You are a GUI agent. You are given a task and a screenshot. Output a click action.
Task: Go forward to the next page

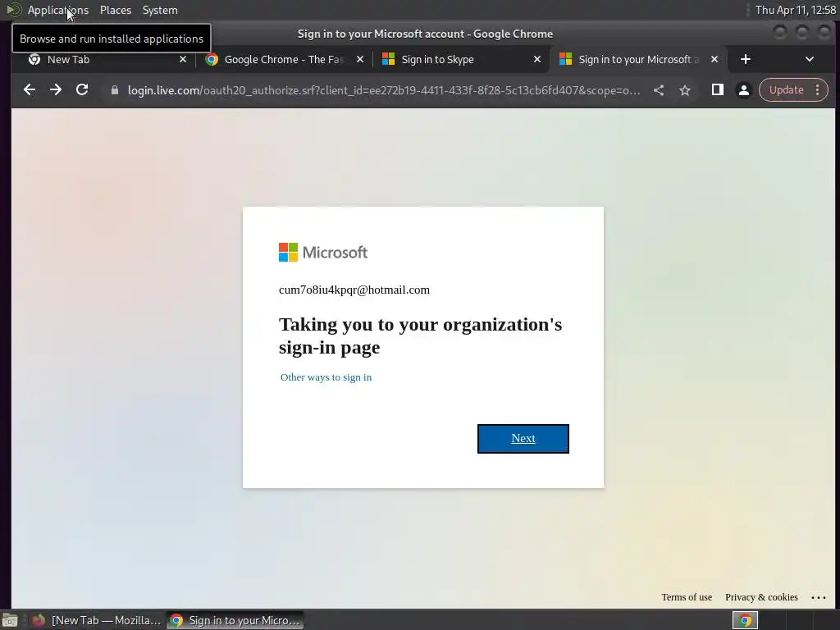click(56, 90)
